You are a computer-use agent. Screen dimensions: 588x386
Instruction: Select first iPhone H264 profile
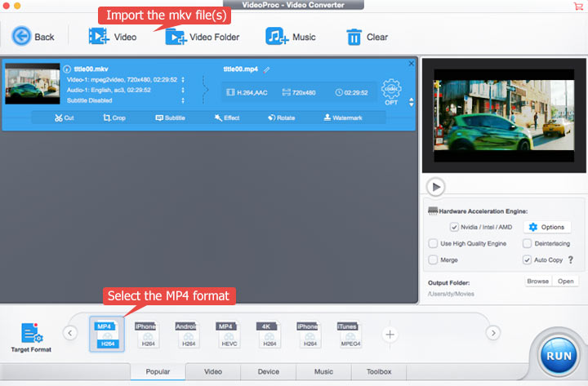(146, 335)
